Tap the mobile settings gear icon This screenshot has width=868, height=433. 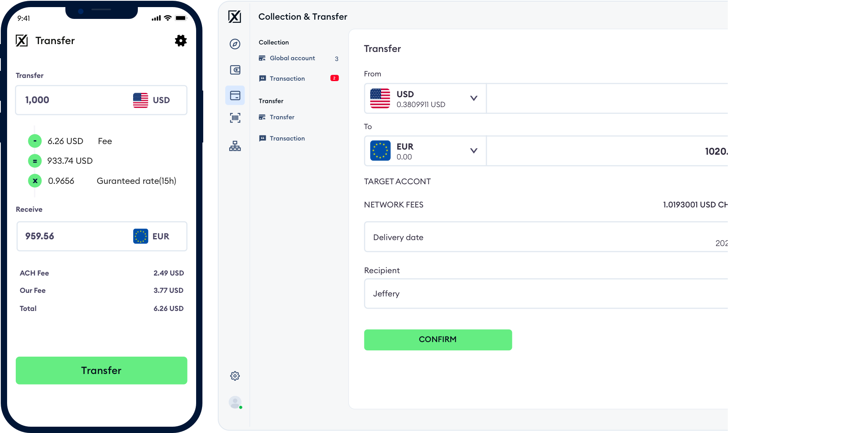181,41
